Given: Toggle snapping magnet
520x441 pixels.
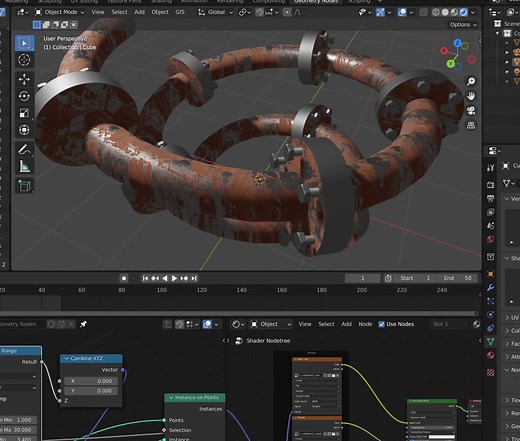Looking at the screenshot, I should point(260,12).
